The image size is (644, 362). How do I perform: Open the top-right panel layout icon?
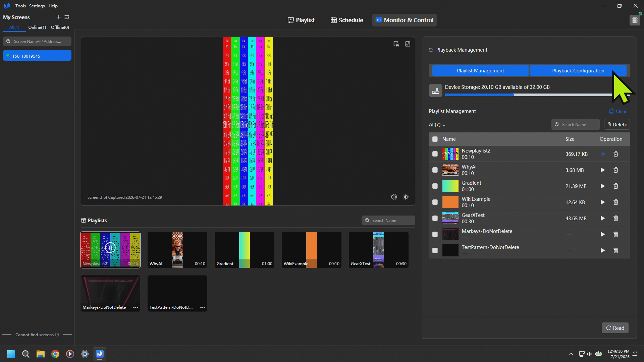pyautogui.click(x=635, y=20)
